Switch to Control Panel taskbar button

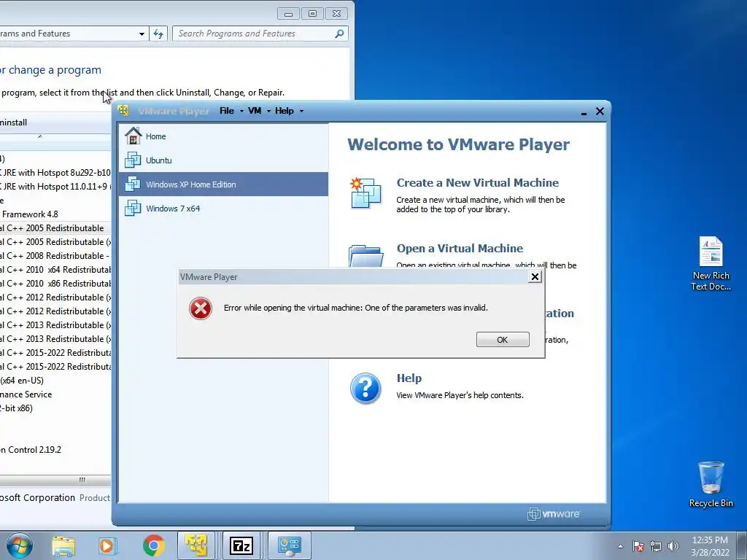click(x=289, y=545)
